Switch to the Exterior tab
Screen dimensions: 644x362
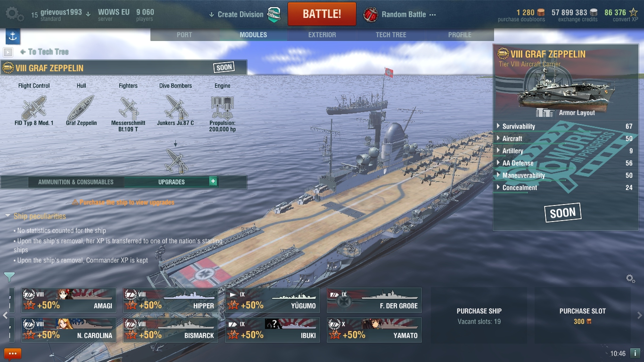322,35
